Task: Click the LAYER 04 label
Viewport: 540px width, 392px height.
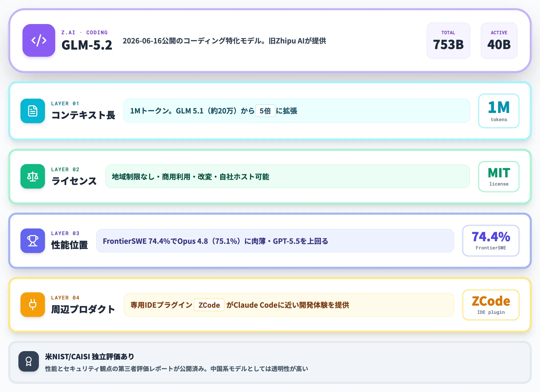Action: pyautogui.click(x=65, y=298)
